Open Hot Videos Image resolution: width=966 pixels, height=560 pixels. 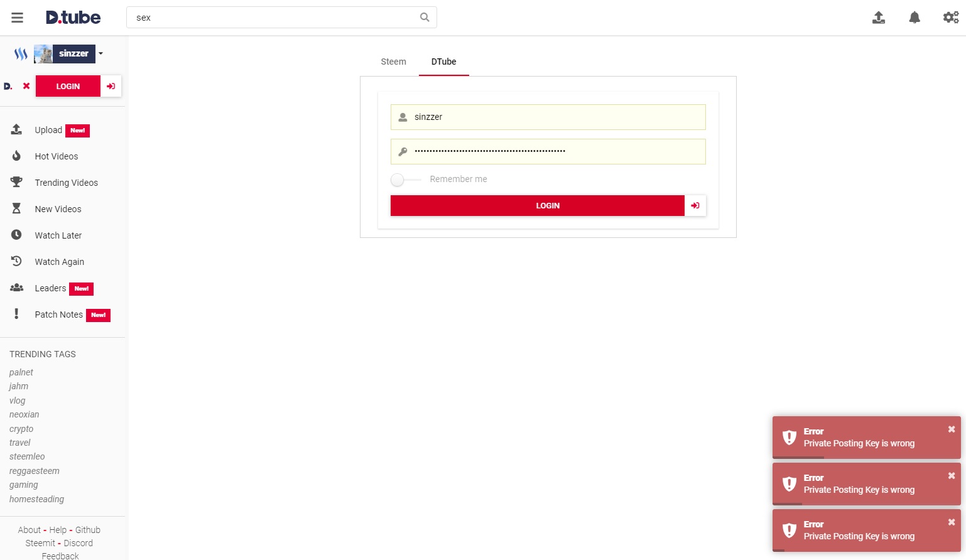[x=57, y=156]
